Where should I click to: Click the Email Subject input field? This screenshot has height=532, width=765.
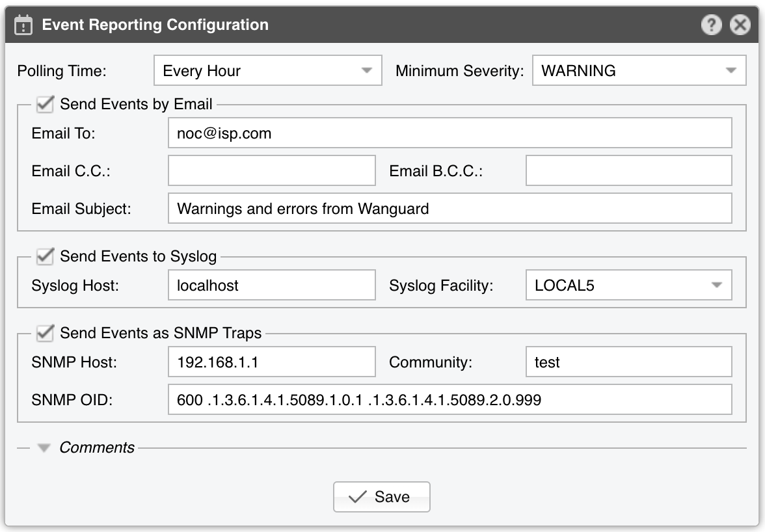[x=450, y=208]
